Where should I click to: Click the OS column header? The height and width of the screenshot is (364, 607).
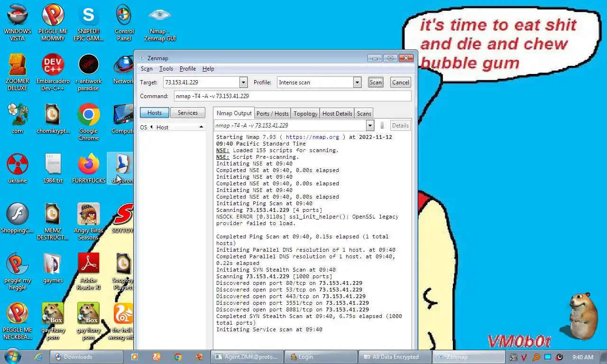pyautogui.click(x=144, y=127)
